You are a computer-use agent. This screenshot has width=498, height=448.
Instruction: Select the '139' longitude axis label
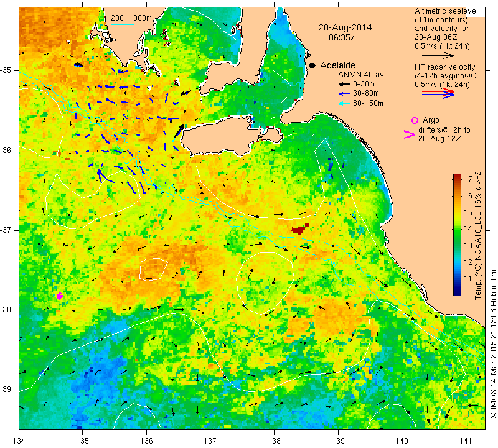[338, 441]
